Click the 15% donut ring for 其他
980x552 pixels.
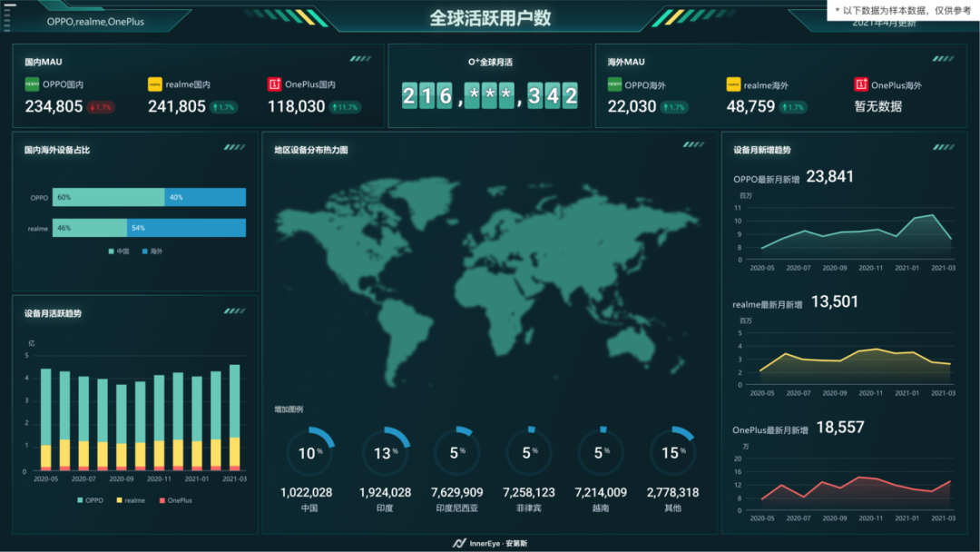point(672,452)
